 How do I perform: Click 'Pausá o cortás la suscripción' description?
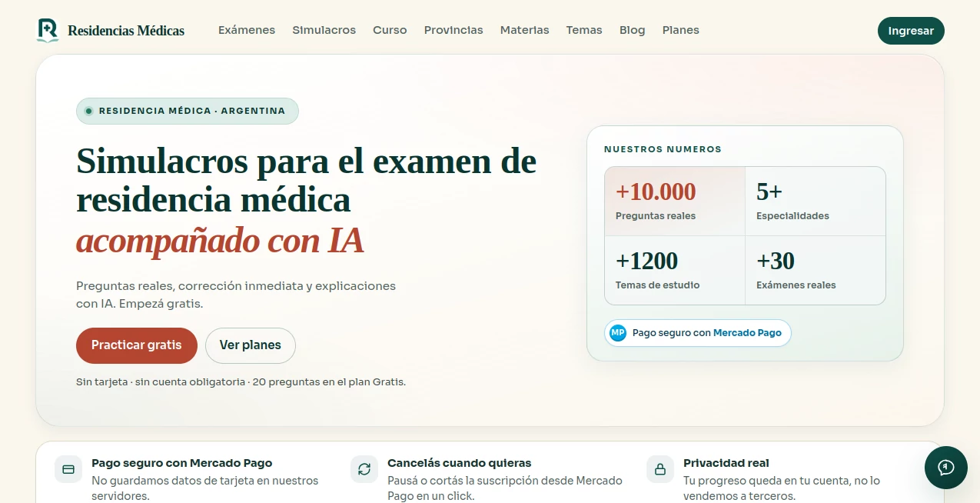pyautogui.click(x=505, y=488)
